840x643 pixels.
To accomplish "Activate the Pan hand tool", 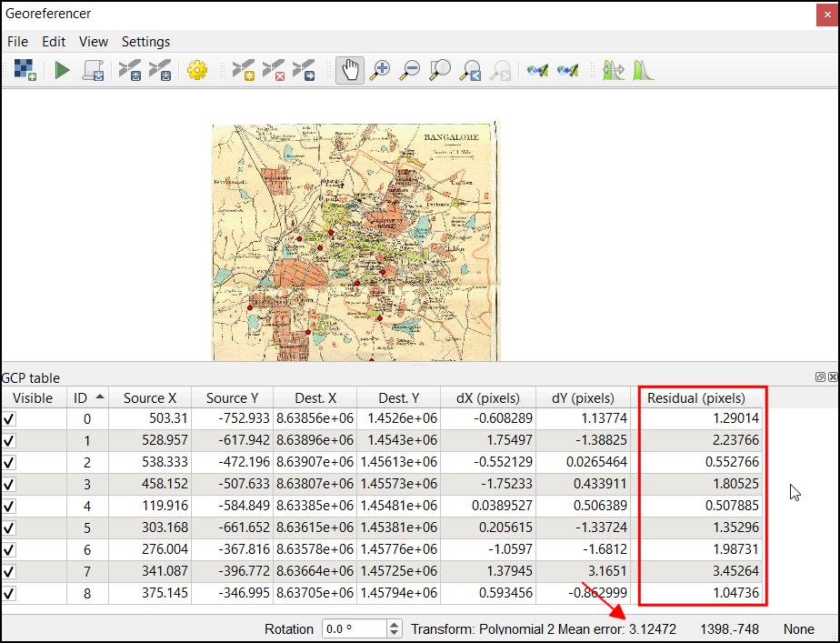I will pos(350,70).
